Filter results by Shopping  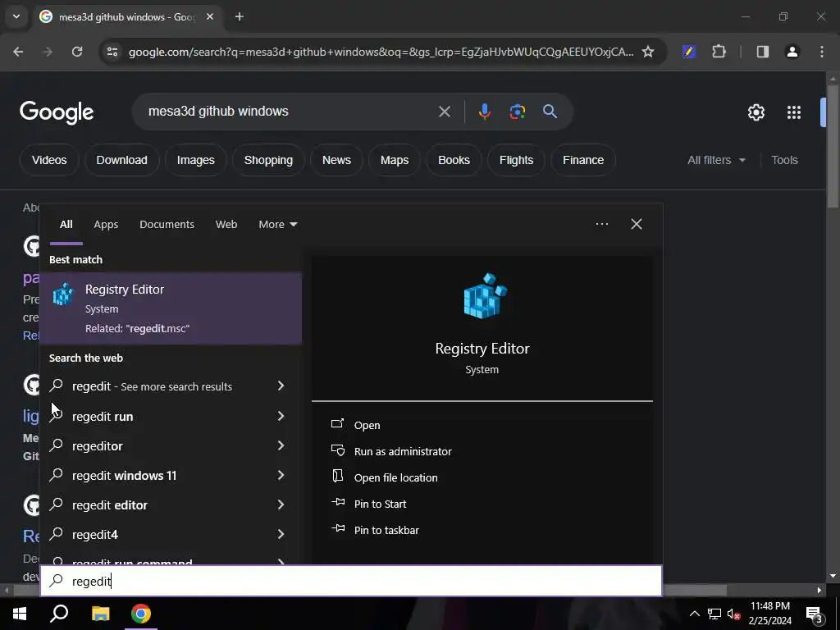click(268, 160)
